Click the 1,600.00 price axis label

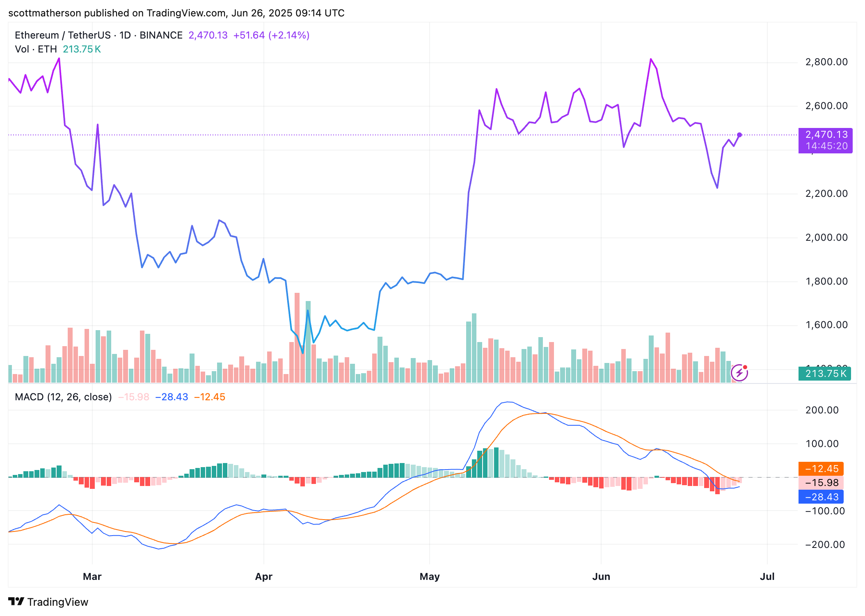click(826, 325)
